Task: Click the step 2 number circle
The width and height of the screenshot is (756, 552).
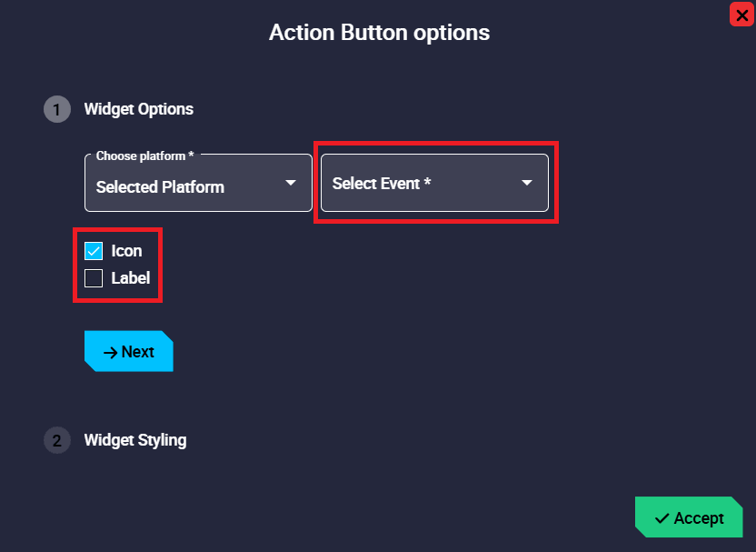Action: click(56, 441)
